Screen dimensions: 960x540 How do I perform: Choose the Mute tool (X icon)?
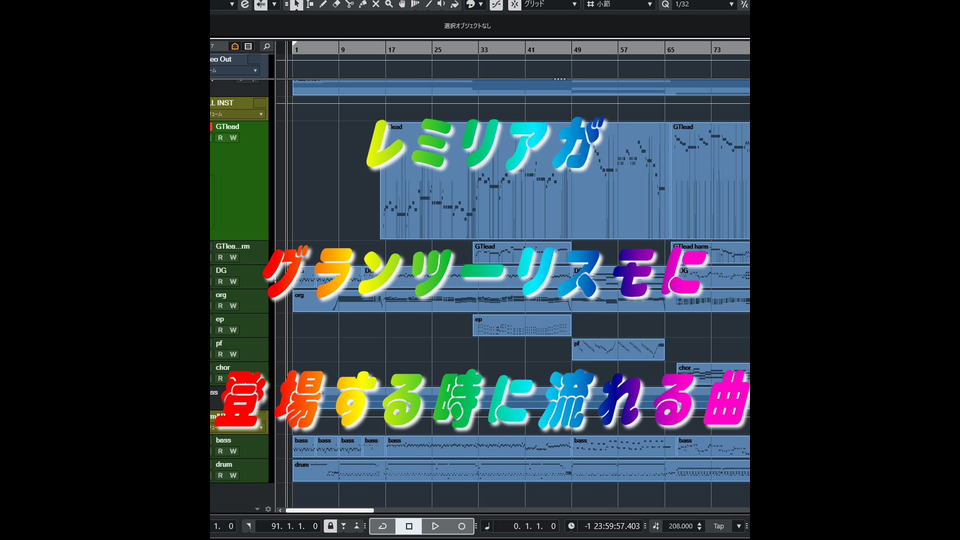(375, 5)
